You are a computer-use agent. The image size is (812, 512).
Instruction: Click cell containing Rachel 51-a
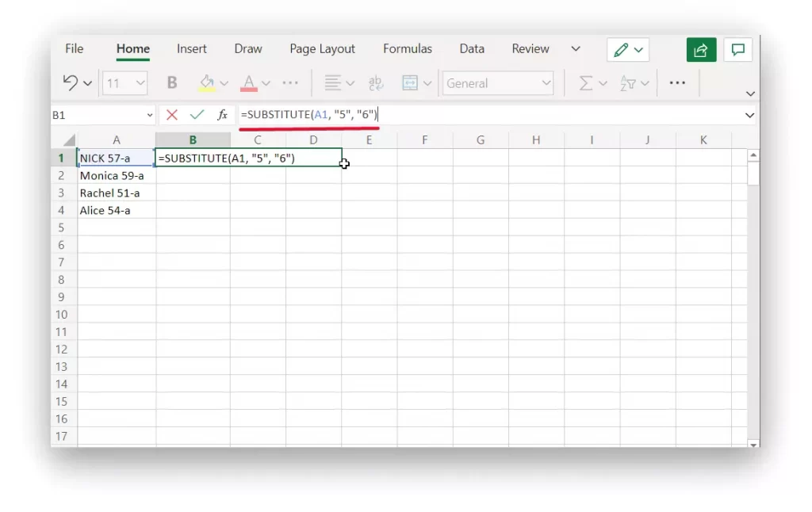coord(117,193)
